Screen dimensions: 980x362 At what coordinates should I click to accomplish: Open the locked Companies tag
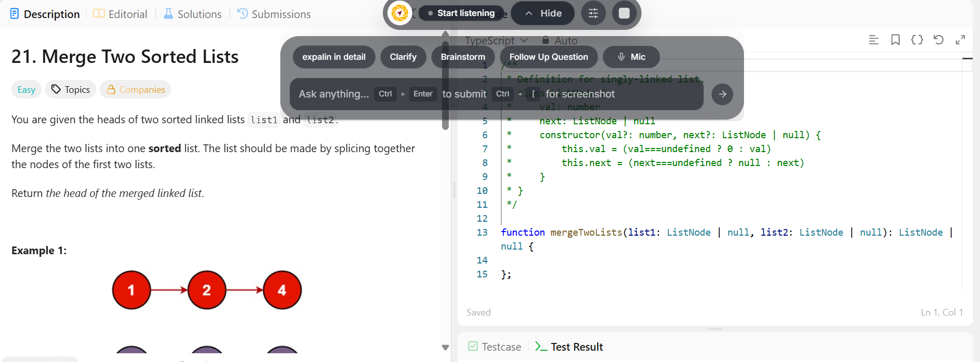(x=136, y=90)
